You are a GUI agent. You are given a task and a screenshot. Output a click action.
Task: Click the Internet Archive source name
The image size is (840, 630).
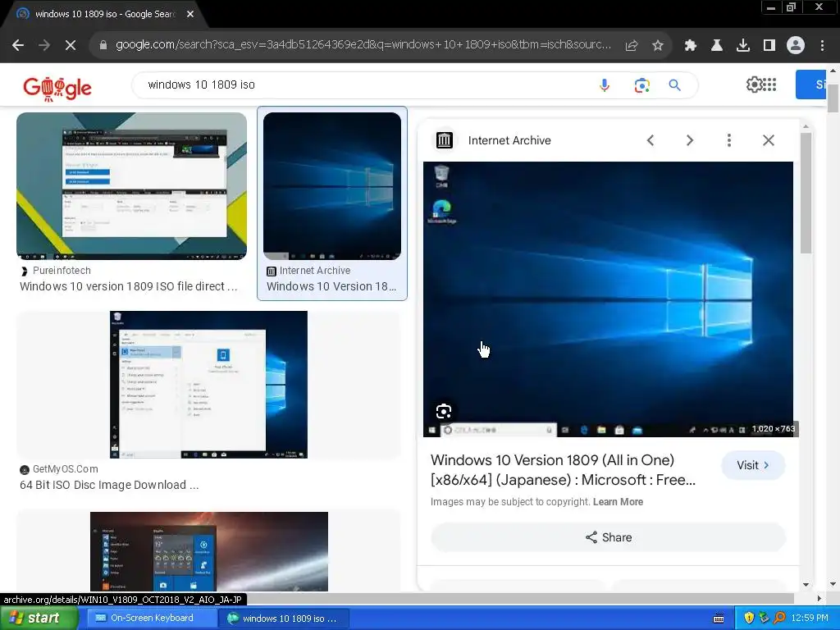[509, 140]
